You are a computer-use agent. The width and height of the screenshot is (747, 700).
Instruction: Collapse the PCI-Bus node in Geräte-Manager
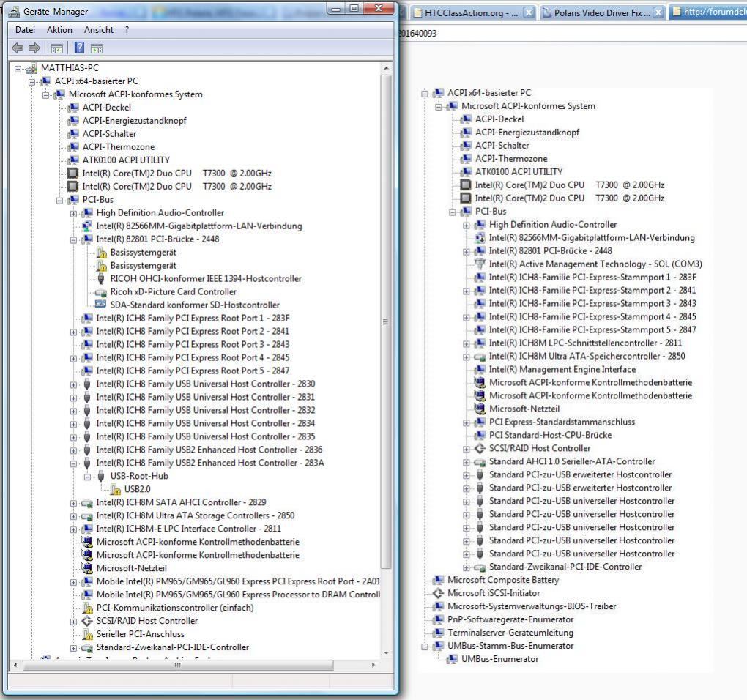(x=59, y=201)
